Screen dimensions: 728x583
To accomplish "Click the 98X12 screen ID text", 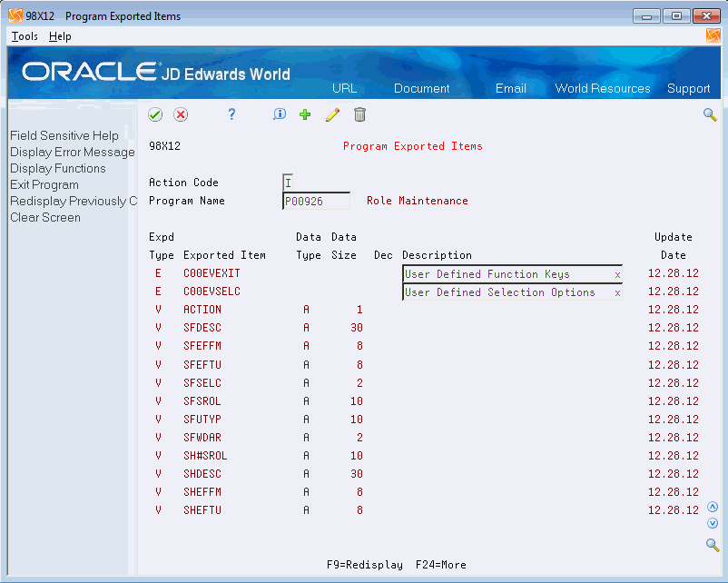I will (165, 146).
